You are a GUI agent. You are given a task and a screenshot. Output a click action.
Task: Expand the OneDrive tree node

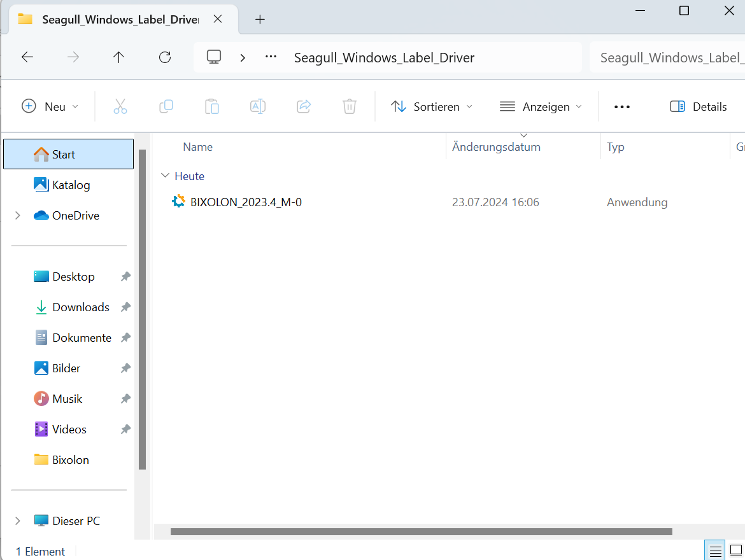pos(18,216)
